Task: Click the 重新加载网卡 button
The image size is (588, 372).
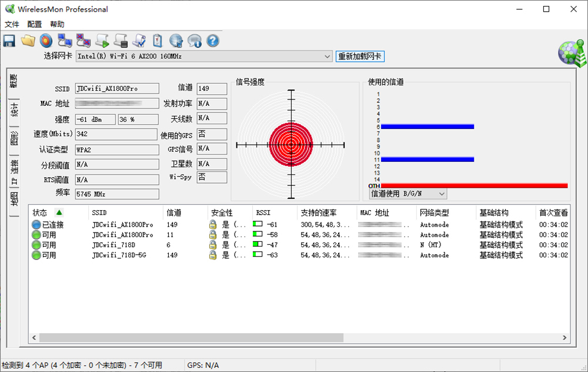Action: coord(360,57)
